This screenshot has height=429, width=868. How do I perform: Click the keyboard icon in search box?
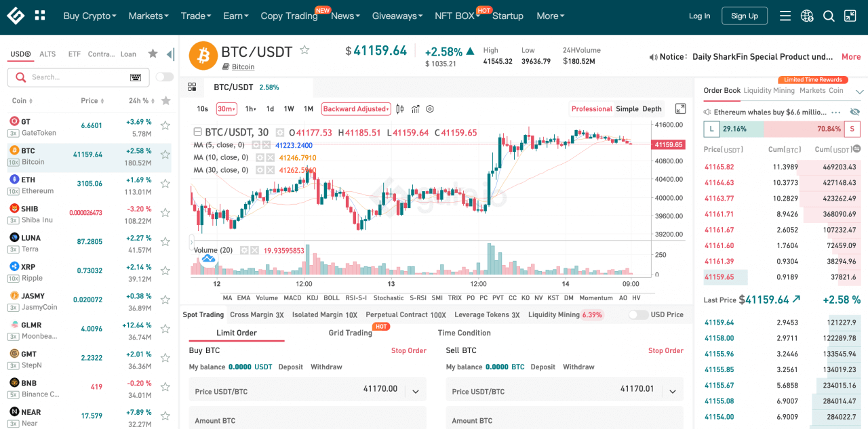tap(136, 77)
